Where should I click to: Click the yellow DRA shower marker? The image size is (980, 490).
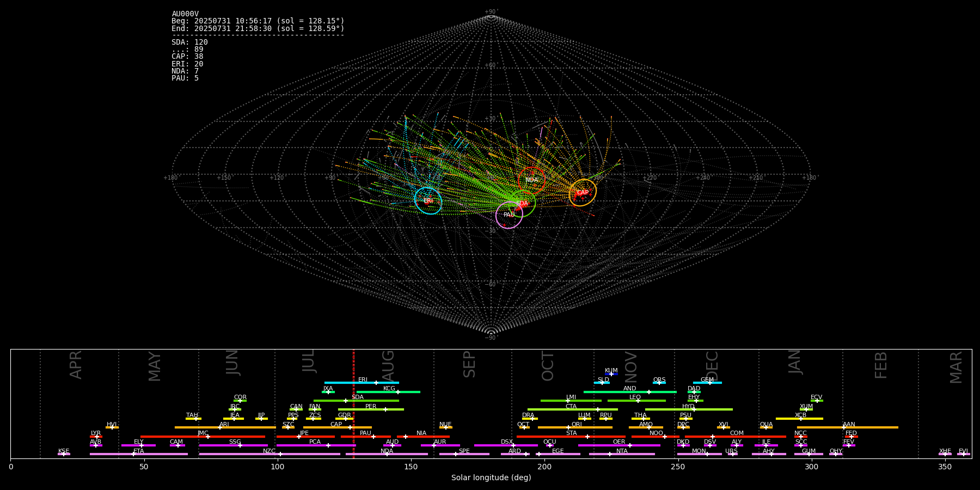(530, 418)
